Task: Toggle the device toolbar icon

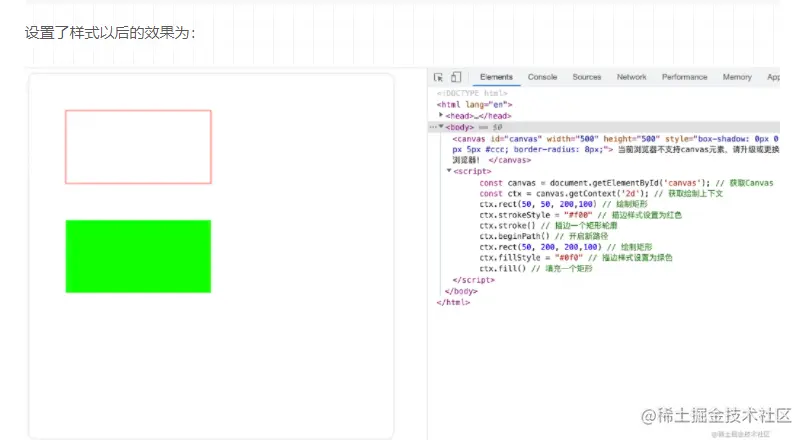Action: pyautogui.click(x=456, y=77)
